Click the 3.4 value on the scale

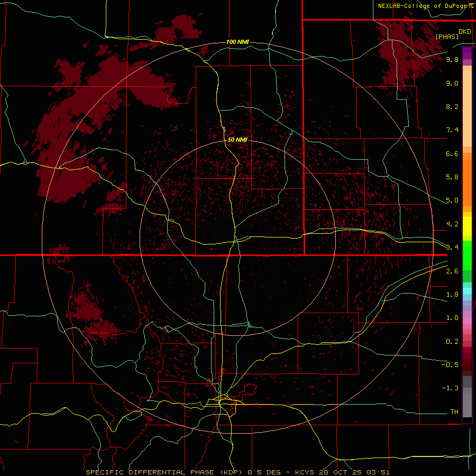452,248
